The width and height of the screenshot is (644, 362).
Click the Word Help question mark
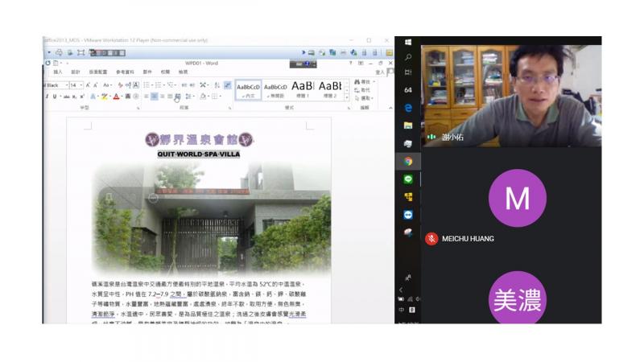click(x=350, y=64)
